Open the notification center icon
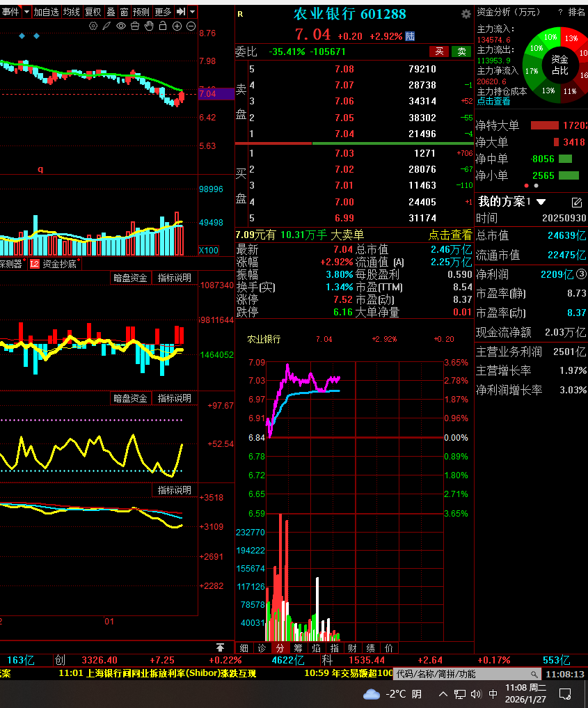 point(565,694)
